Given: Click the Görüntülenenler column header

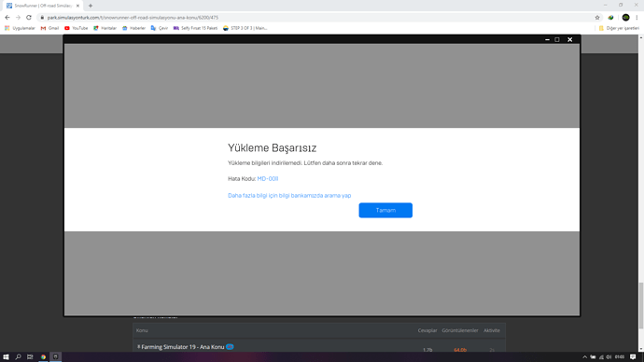Looking at the screenshot, I should (460, 330).
